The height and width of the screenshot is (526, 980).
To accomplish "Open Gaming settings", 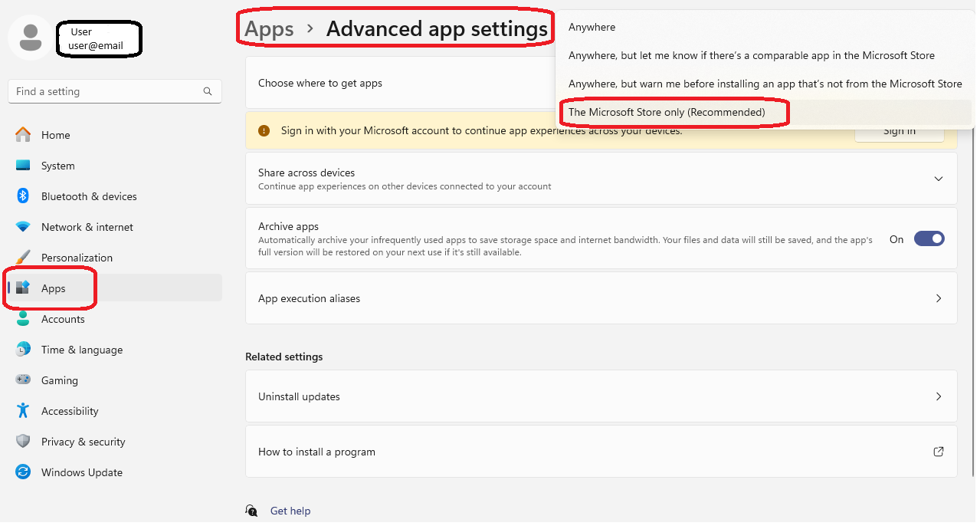I will pyautogui.click(x=115, y=380).
